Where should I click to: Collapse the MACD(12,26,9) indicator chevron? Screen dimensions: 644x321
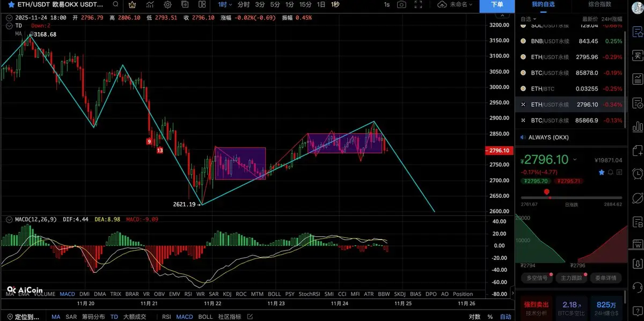[10, 219]
